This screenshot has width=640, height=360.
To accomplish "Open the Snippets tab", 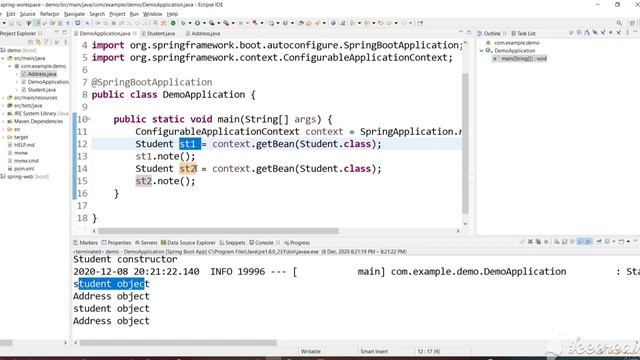I will 233,242.
